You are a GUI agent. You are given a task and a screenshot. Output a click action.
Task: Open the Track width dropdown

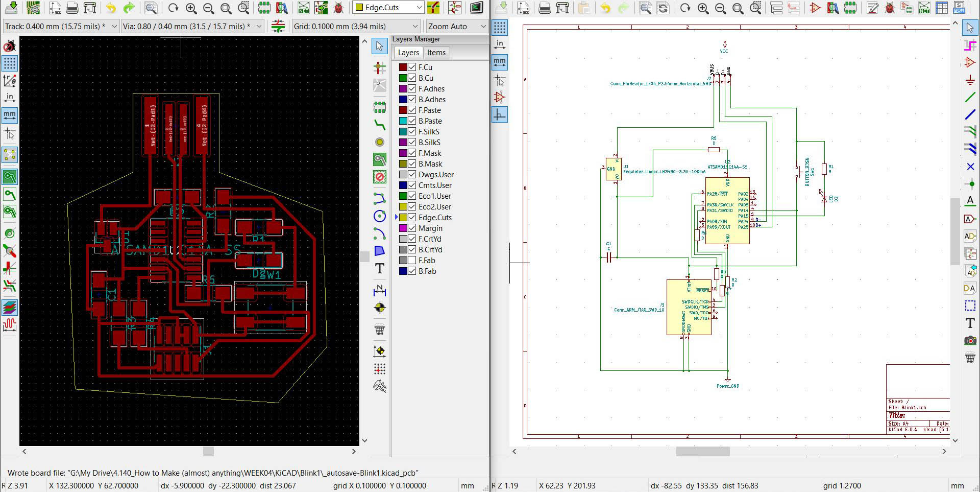click(x=61, y=26)
